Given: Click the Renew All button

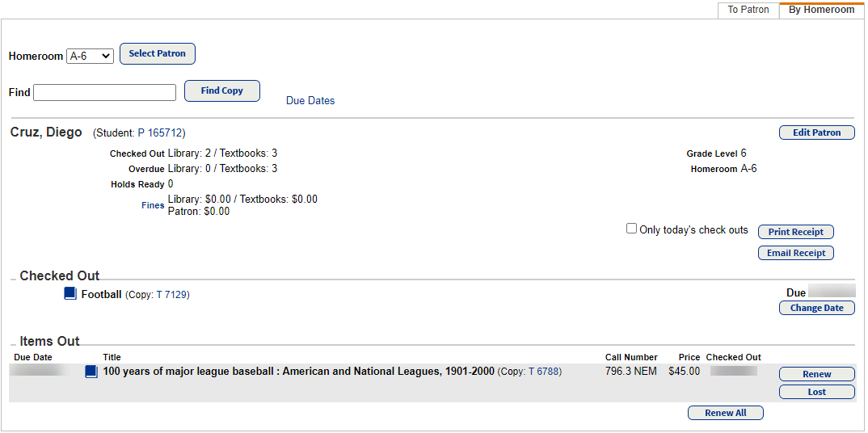Looking at the screenshot, I should (x=725, y=413).
